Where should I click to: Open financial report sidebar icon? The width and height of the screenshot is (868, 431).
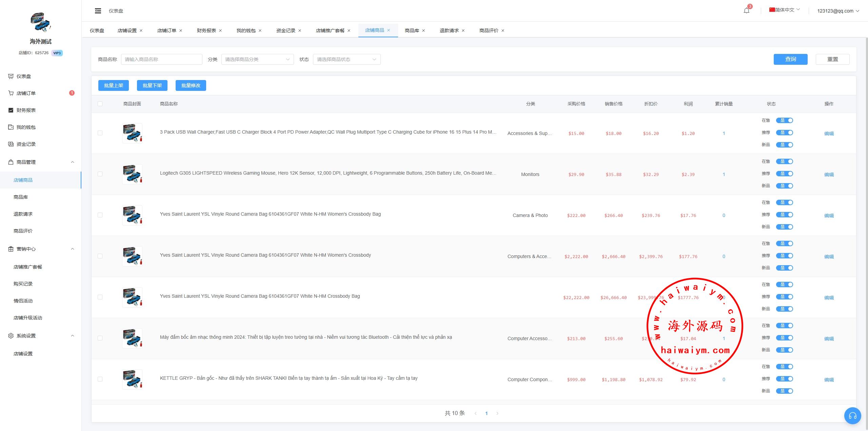[x=11, y=110]
